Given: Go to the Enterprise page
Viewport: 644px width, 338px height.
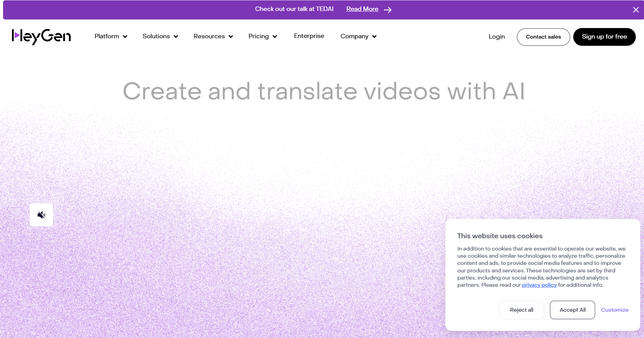Looking at the screenshot, I should tap(309, 36).
